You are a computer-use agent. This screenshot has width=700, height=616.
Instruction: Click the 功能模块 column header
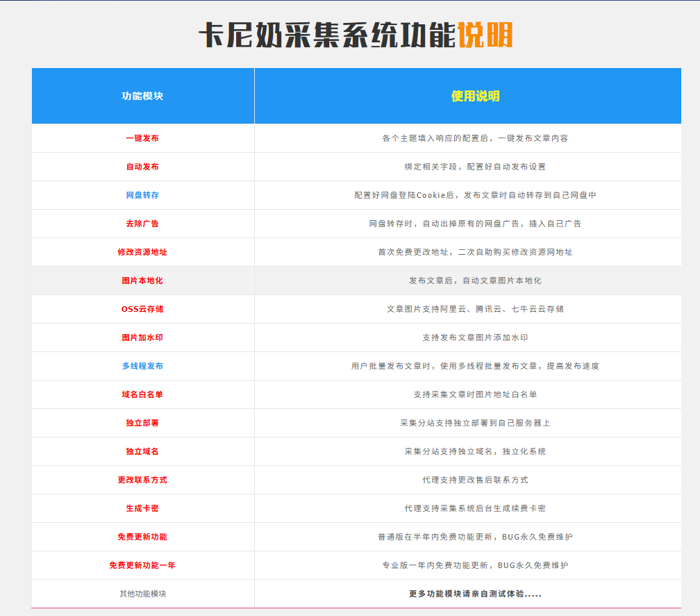pyautogui.click(x=142, y=96)
